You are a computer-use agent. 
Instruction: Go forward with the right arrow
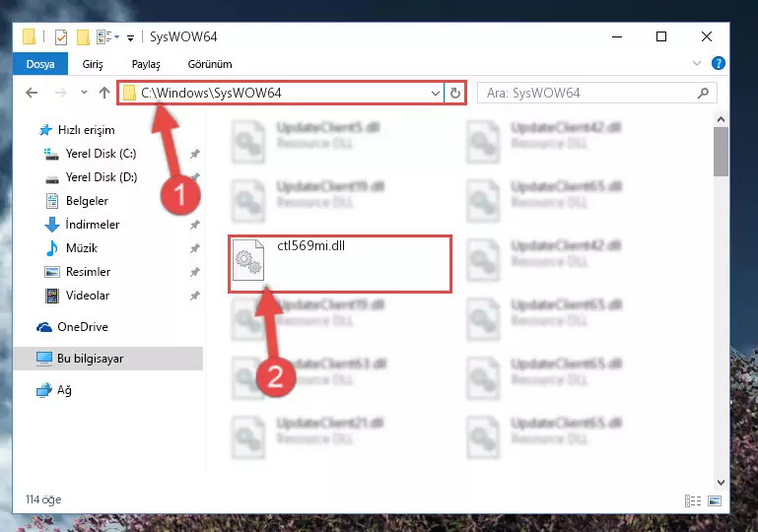pyautogui.click(x=60, y=93)
